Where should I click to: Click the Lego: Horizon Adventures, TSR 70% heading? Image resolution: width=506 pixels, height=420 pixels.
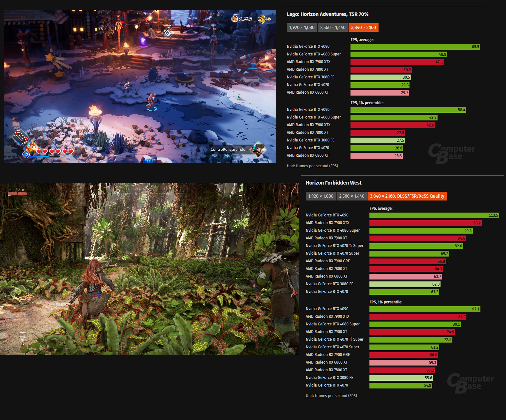[327, 14]
